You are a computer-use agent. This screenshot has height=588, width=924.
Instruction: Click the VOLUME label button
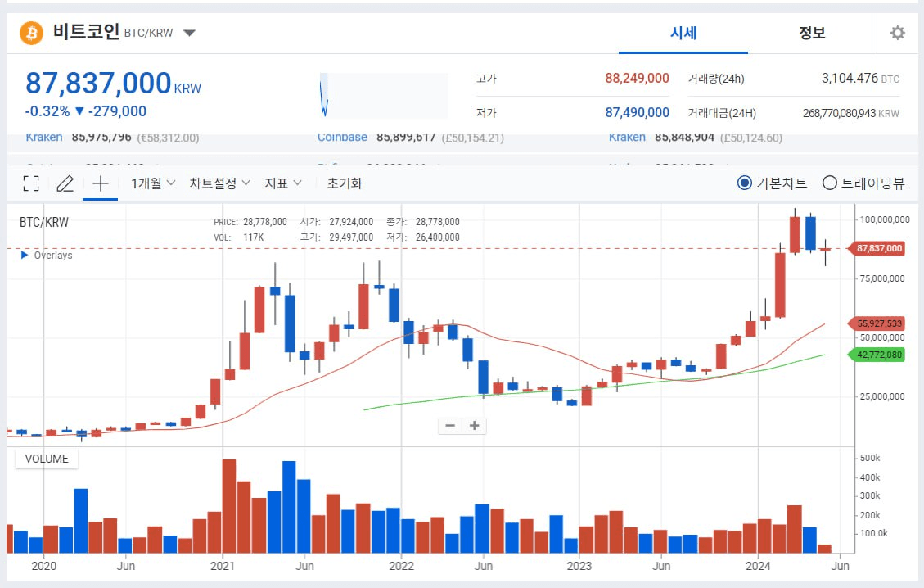47,459
